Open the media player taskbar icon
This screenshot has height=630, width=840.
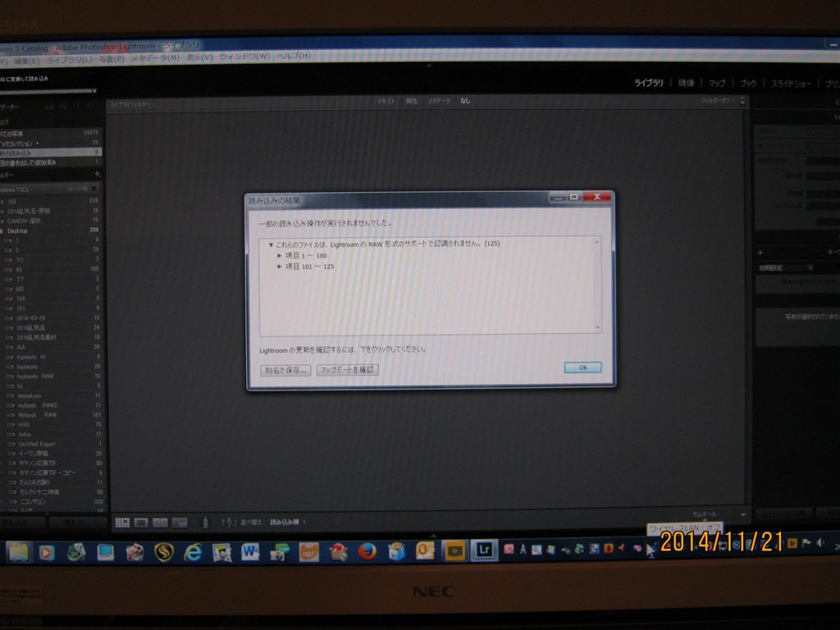click(47, 552)
